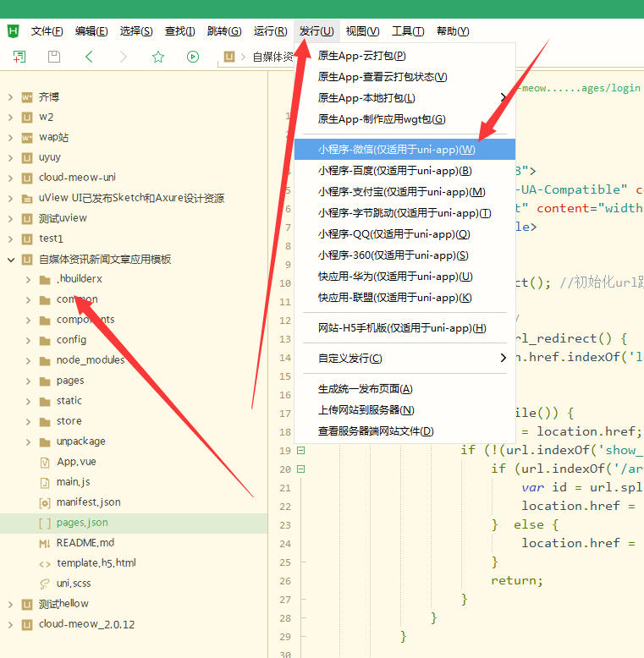The width and height of the screenshot is (644, 658).
Task: Choose 上传网站到服务器(N)
Action: pyautogui.click(x=405, y=410)
